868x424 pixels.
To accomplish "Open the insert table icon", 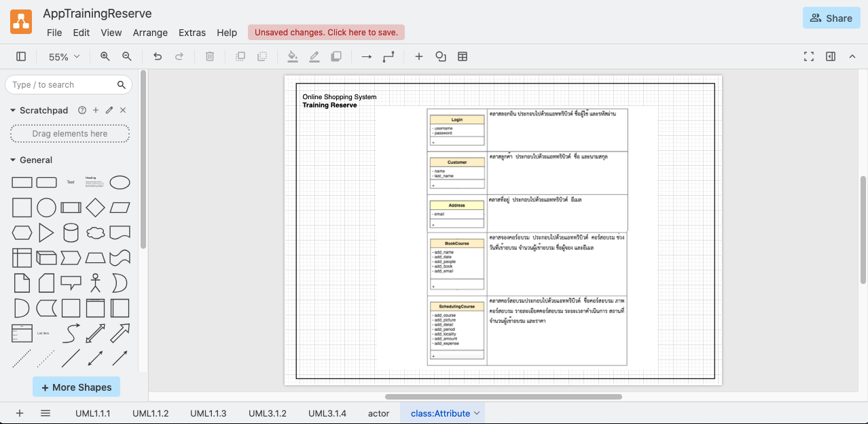I will tap(463, 57).
